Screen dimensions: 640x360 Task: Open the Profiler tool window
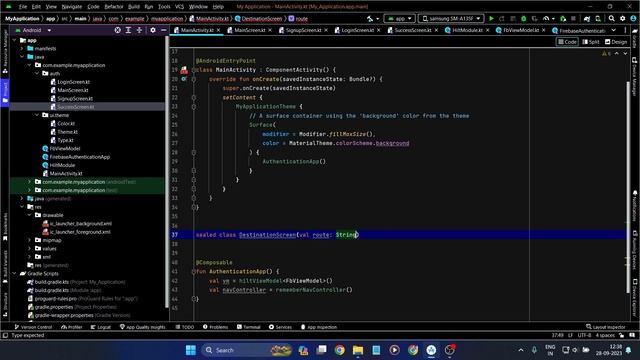[x=71, y=327]
